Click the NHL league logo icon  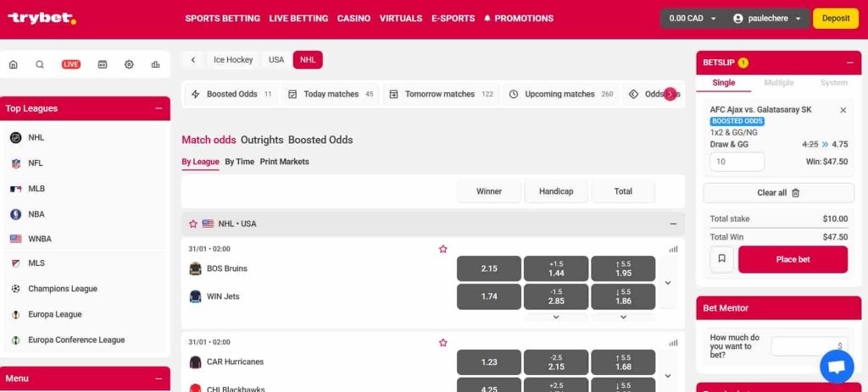coord(16,138)
